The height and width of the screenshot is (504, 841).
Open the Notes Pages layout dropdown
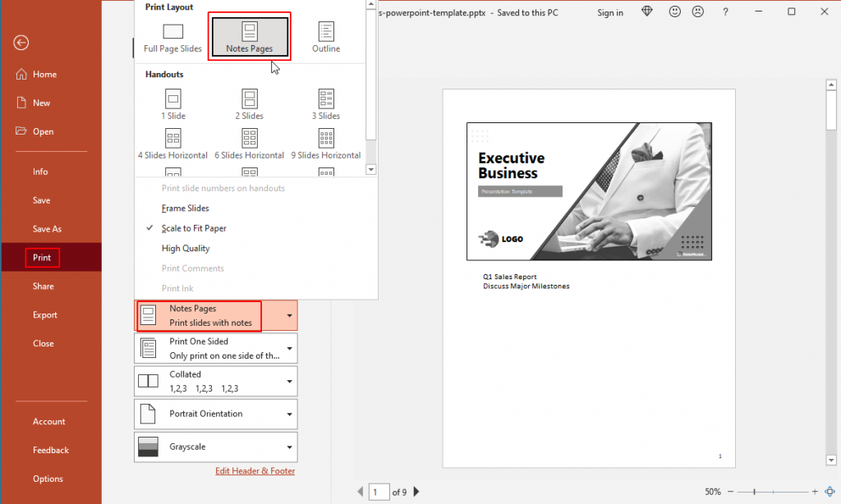pyautogui.click(x=216, y=315)
